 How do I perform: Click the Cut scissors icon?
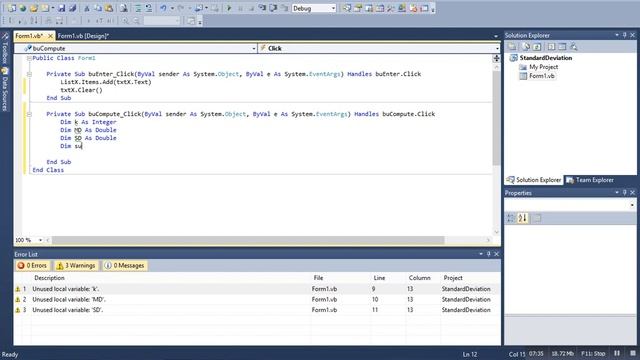[x=87, y=8]
